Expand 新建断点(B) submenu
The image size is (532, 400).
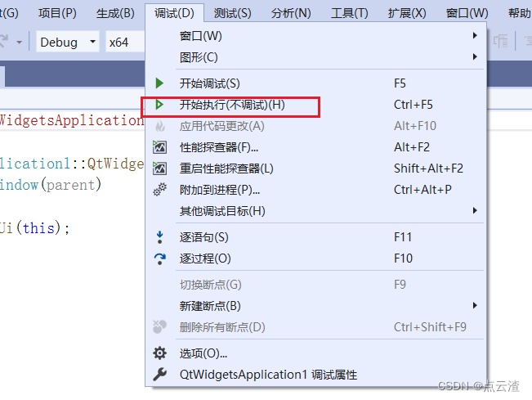point(315,306)
